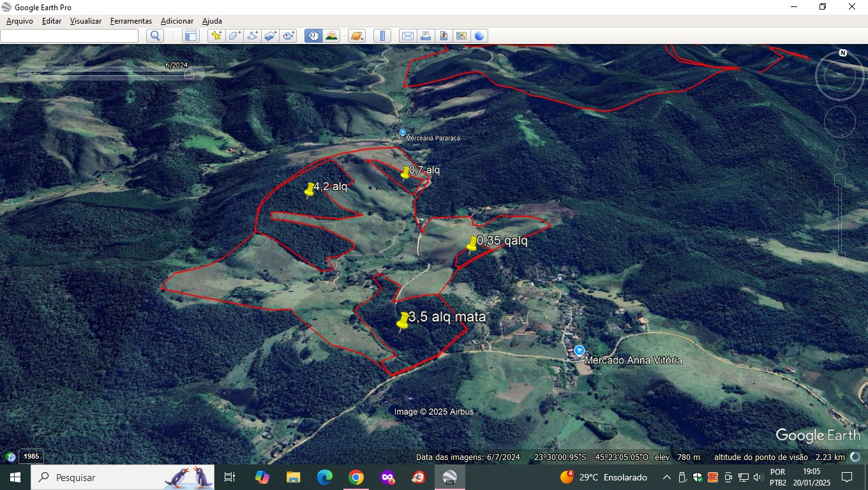Click the Record a Tour icon
The width and height of the screenshot is (868, 490).
(288, 36)
